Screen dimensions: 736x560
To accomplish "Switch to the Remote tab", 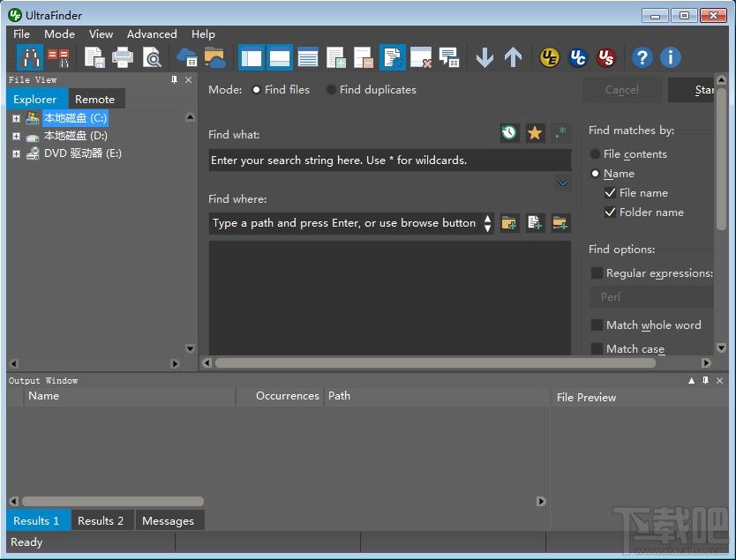I will click(x=94, y=100).
